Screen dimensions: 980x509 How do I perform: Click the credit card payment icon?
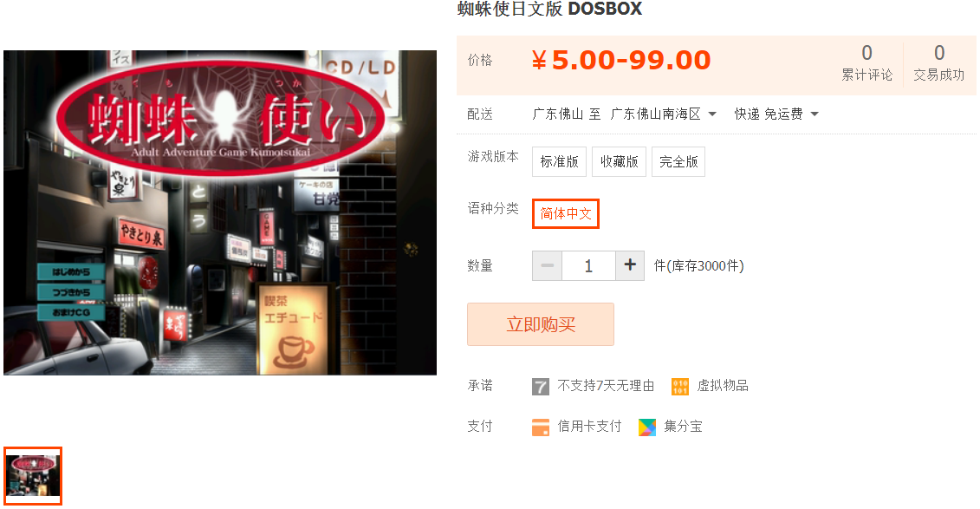coord(541,427)
